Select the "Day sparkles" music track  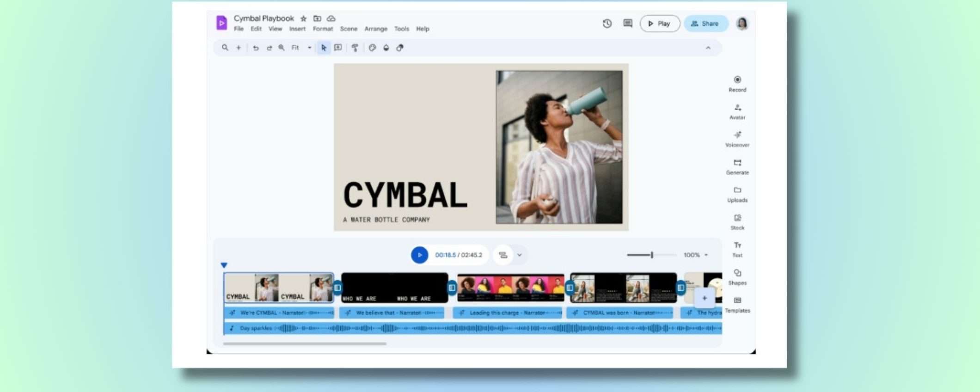coord(473,328)
